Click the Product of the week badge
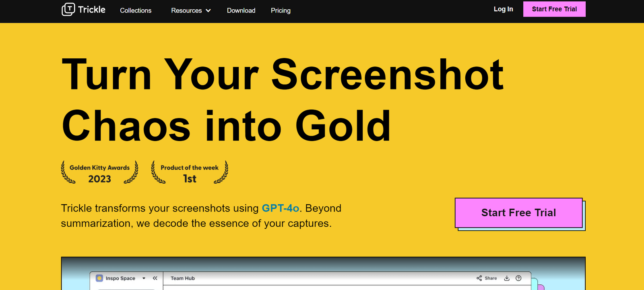644x290 pixels. coord(190,172)
